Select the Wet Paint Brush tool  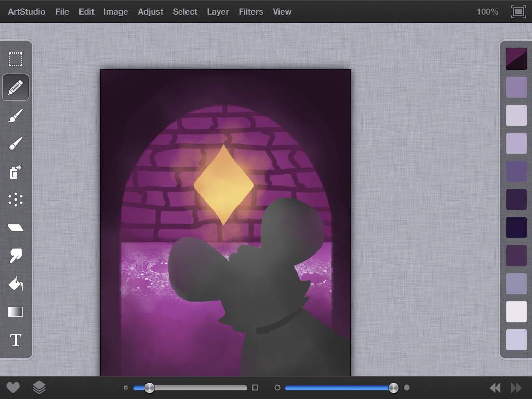pyautogui.click(x=16, y=116)
